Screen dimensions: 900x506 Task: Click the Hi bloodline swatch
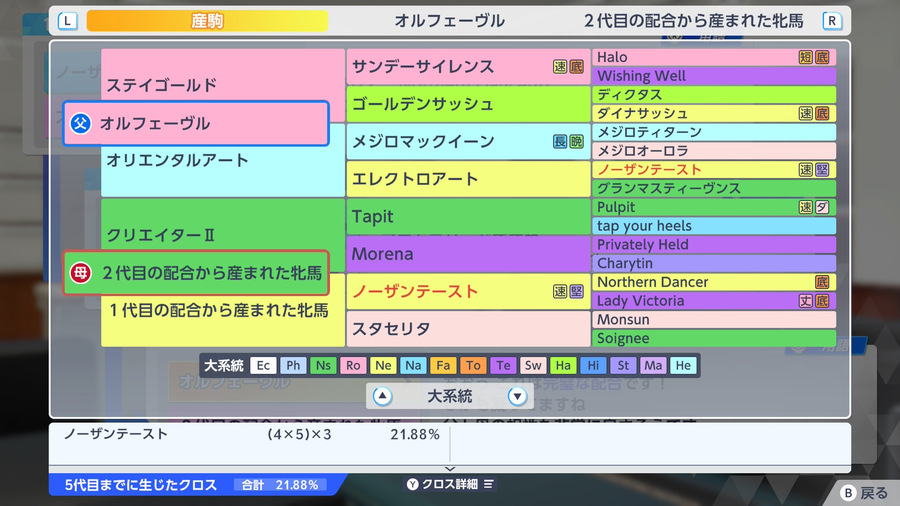click(x=593, y=365)
